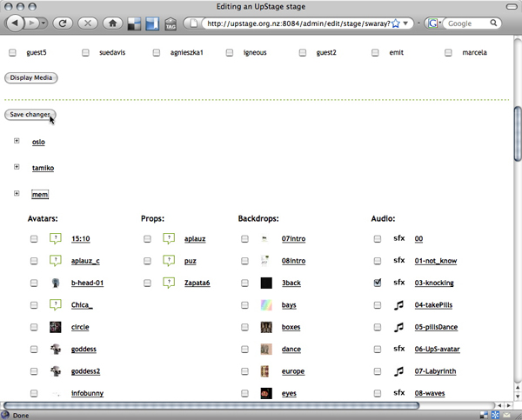This screenshot has height=420, width=522.
Task: Click the horizontal scrollbar thumb
Action: [x=211, y=405]
